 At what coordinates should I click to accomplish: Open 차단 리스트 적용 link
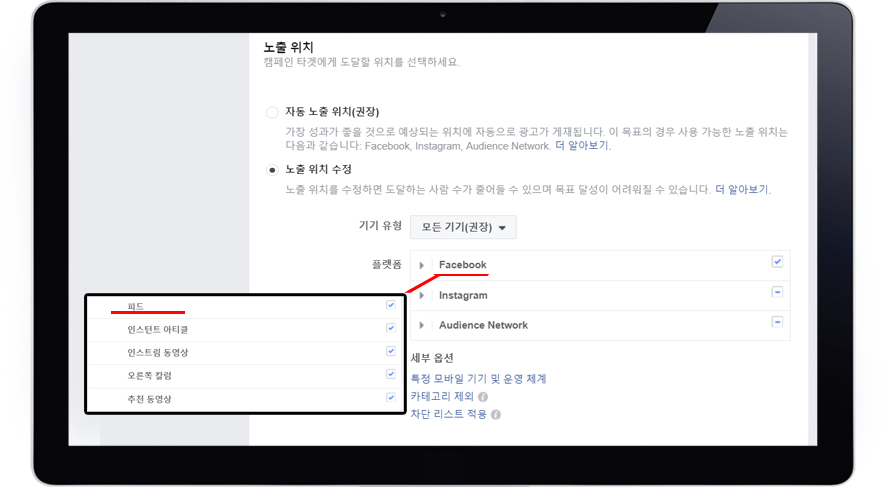[448, 414]
